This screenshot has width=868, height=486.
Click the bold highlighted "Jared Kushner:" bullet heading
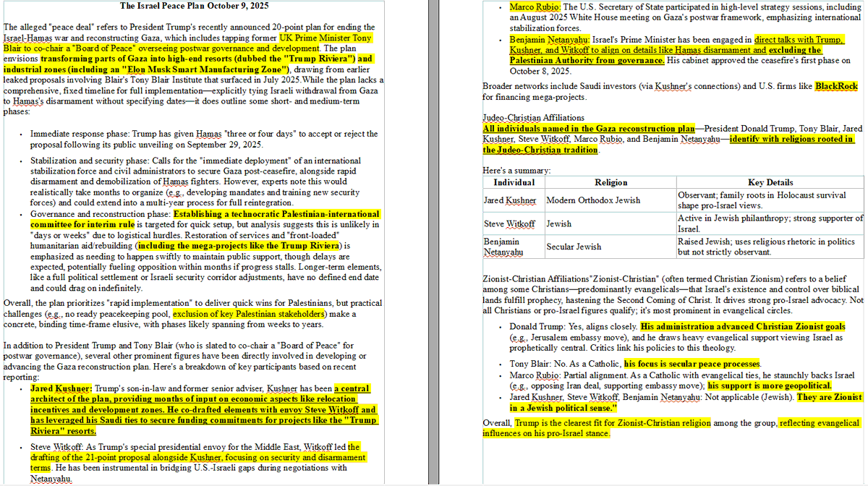click(61, 388)
